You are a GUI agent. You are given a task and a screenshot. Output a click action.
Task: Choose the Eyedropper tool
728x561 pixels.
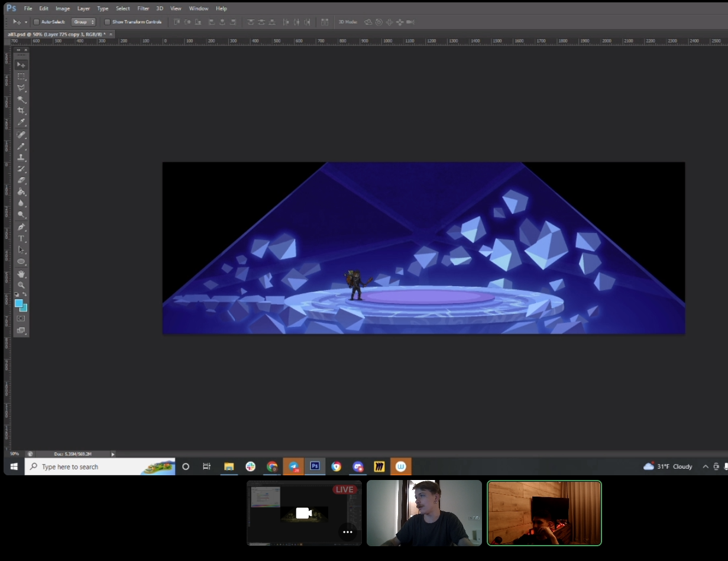pyautogui.click(x=21, y=122)
